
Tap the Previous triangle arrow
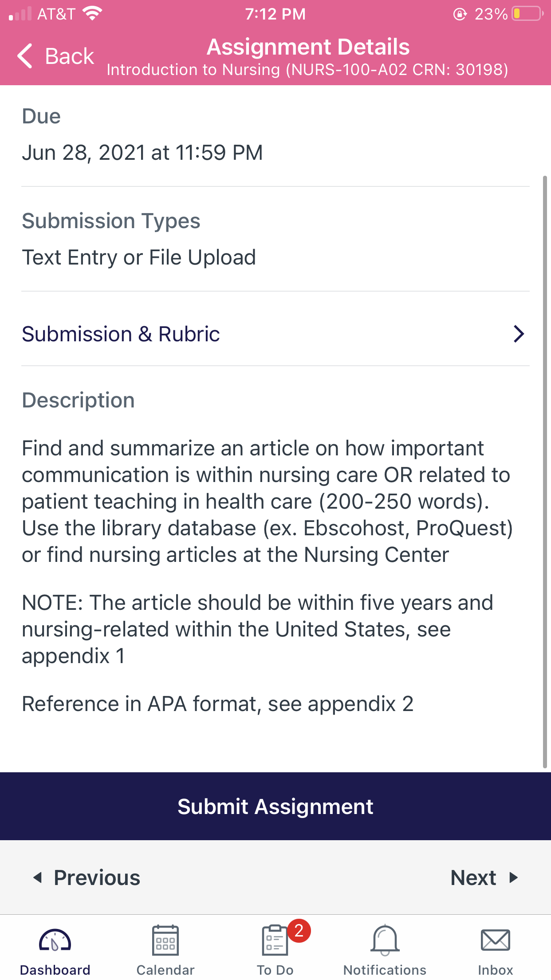click(38, 877)
